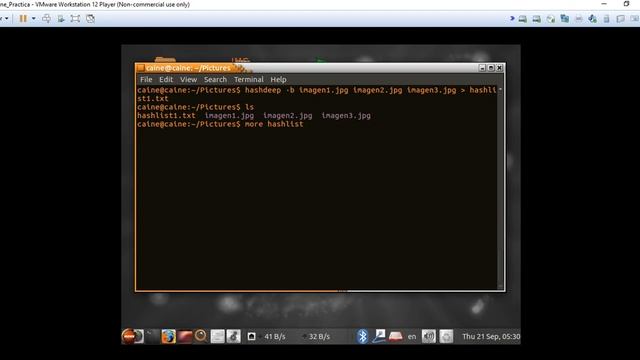Open the Edit menu in terminal
This screenshot has height=360, width=640.
tap(166, 80)
